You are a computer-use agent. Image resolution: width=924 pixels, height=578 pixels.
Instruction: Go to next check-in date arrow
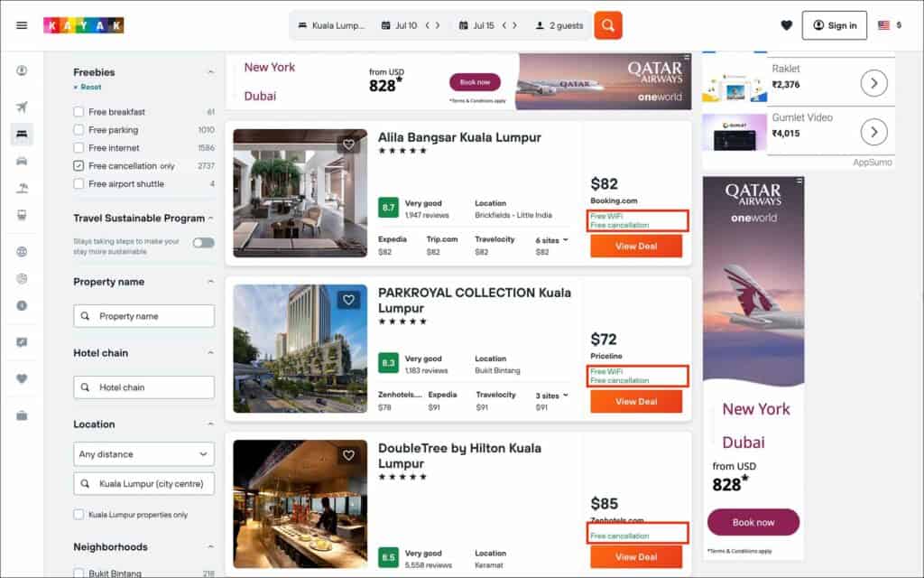pyautogui.click(x=438, y=25)
